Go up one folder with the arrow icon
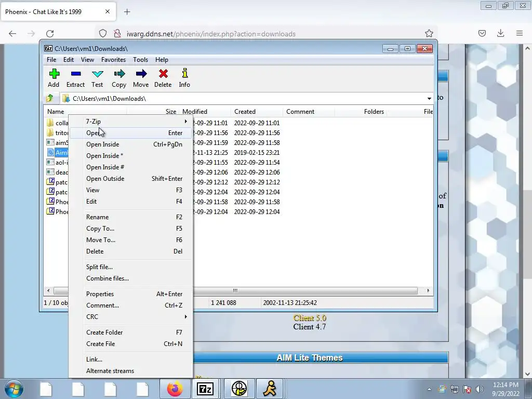 tap(49, 98)
